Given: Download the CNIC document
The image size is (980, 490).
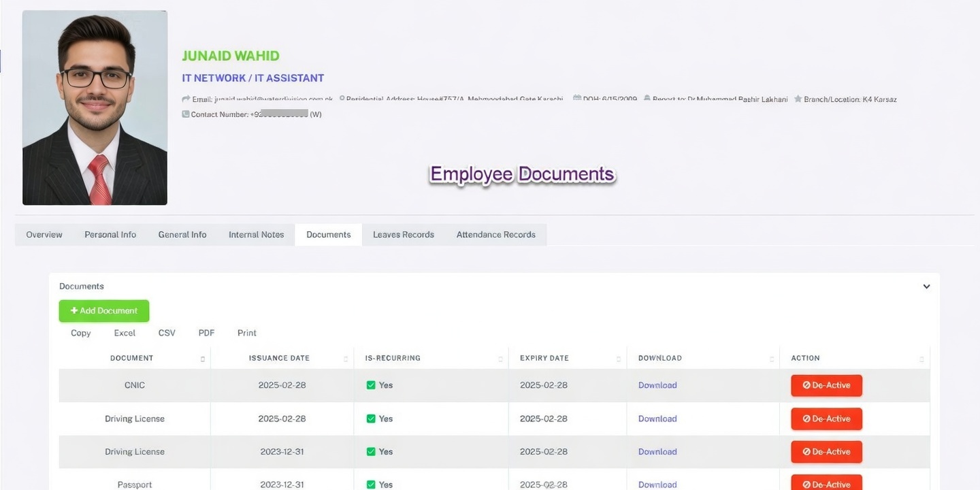Looking at the screenshot, I should pos(657,385).
